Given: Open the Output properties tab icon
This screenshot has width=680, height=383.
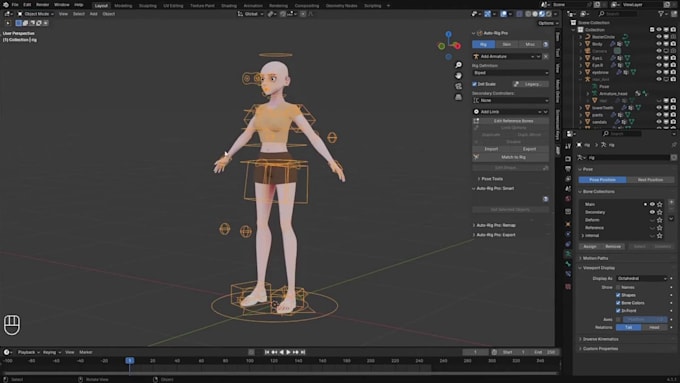Looking at the screenshot, I should [568, 169].
